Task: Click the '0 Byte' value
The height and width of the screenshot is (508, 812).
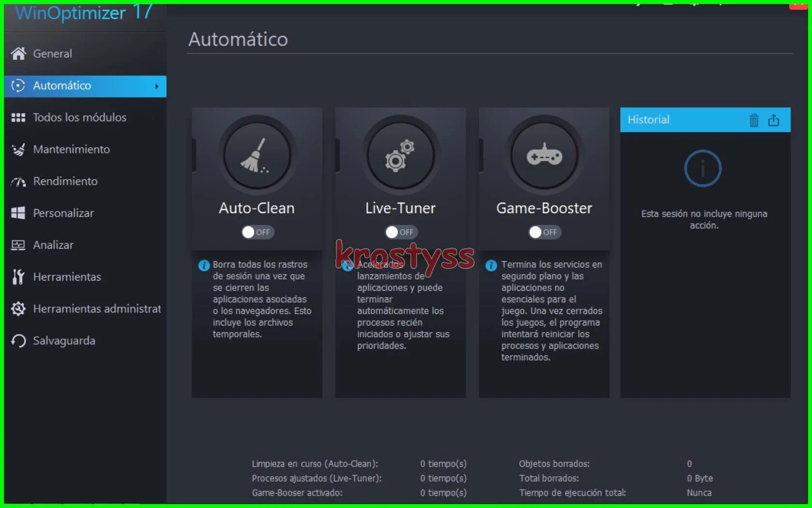Action: pos(700,478)
